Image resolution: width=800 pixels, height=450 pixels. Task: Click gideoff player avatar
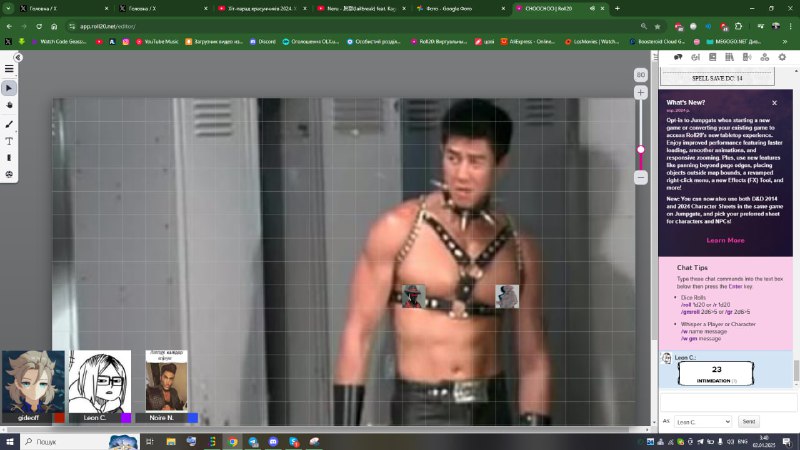[33, 382]
